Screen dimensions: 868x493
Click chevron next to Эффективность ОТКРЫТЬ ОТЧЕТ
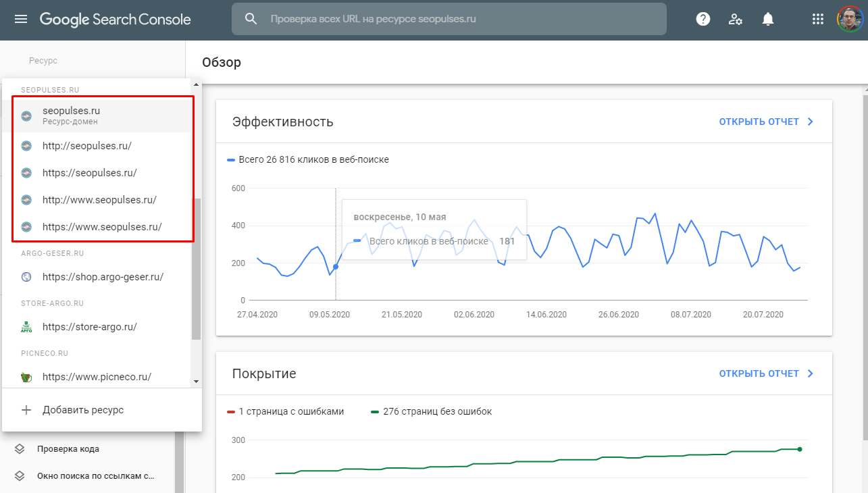[x=811, y=122]
